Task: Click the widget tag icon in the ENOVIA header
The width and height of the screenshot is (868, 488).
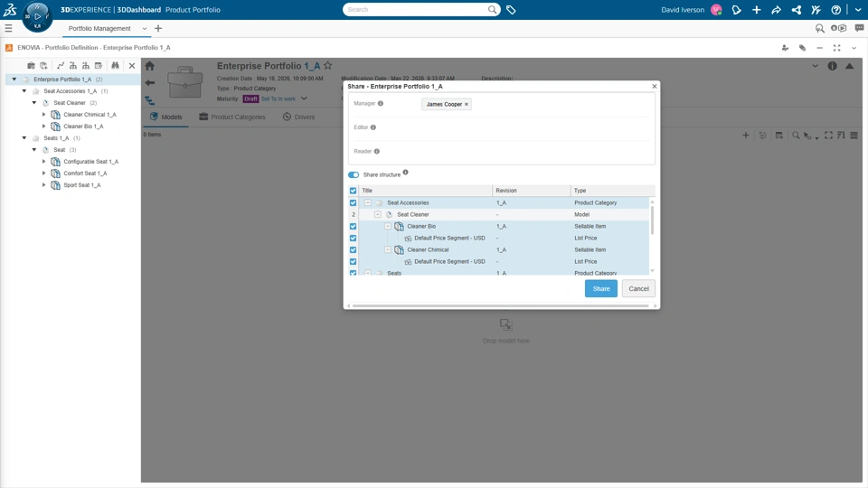Action: [802, 48]
